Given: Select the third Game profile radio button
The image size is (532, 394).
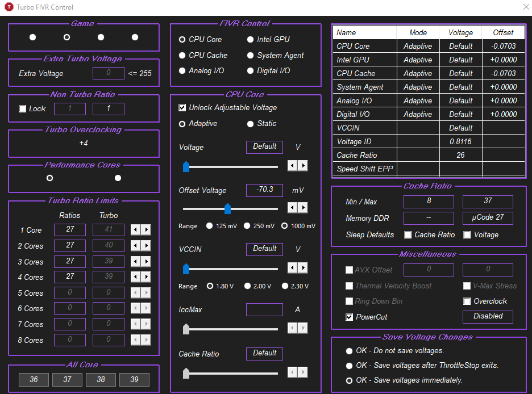Looking at the screenshot, I should point(101,37).
